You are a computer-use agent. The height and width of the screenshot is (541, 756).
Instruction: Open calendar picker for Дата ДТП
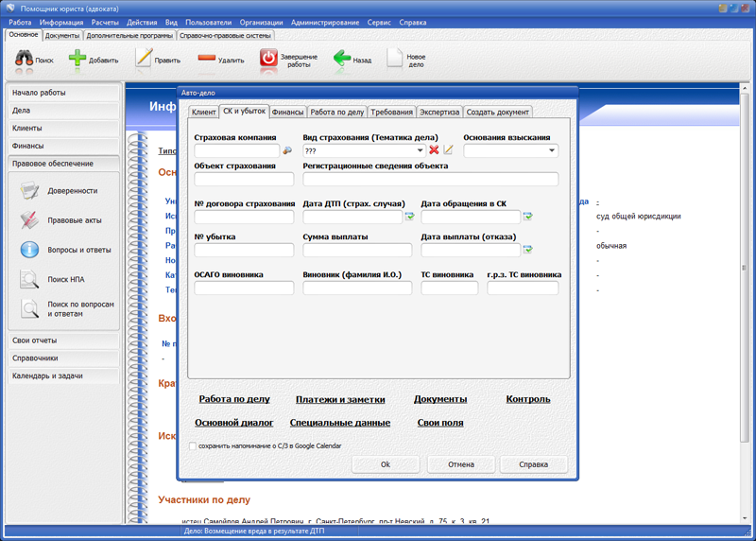tap(410, 217)
